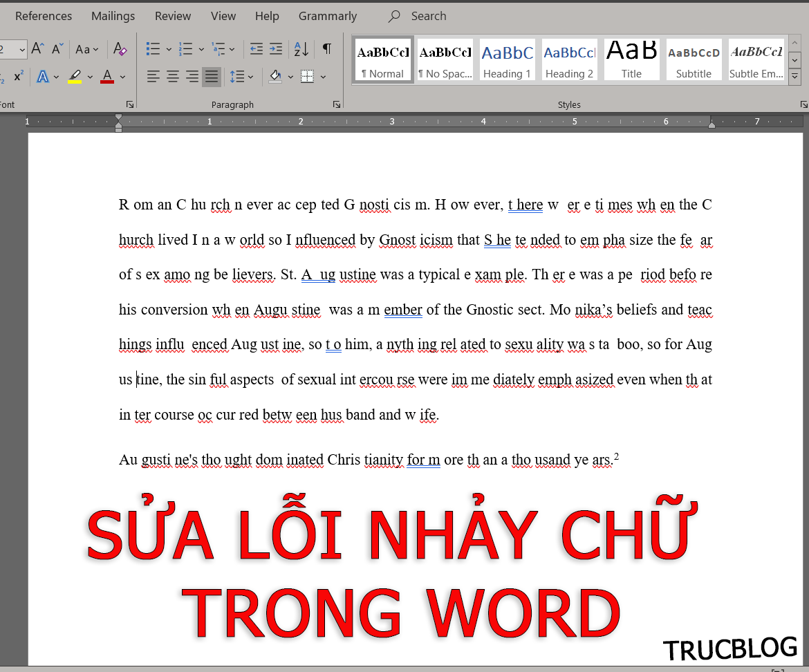Image resolution: width=809 pixels, height=672 pixels.
Task: Click the Search magnifier icon
Action: (x=394, y=16)
